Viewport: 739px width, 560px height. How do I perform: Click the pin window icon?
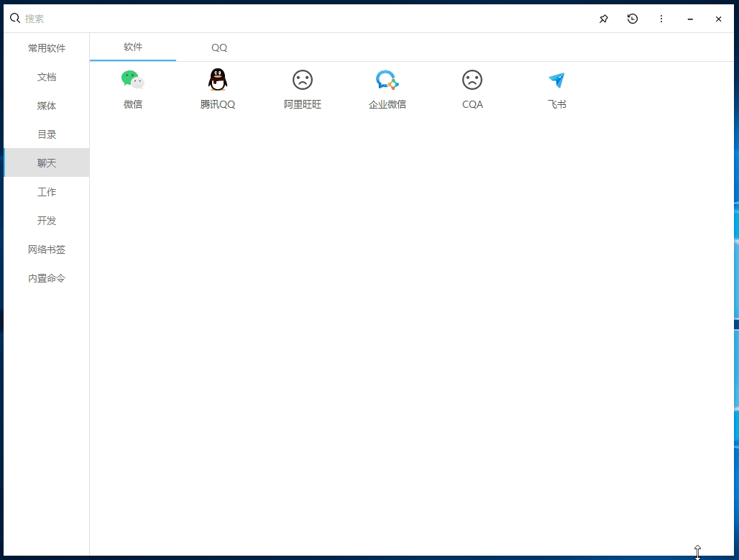[x=604, y=19]
